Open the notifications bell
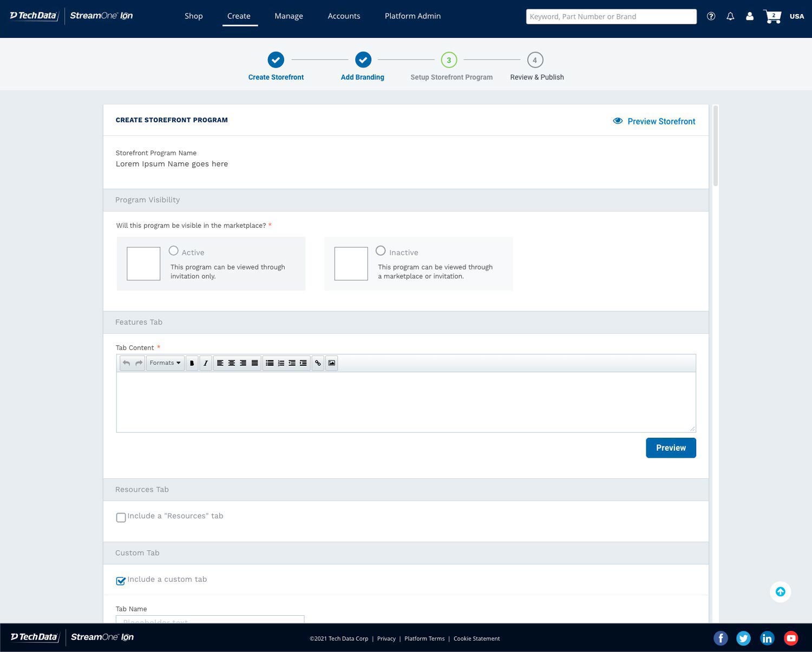812x652 pixels. click(730, 16)
